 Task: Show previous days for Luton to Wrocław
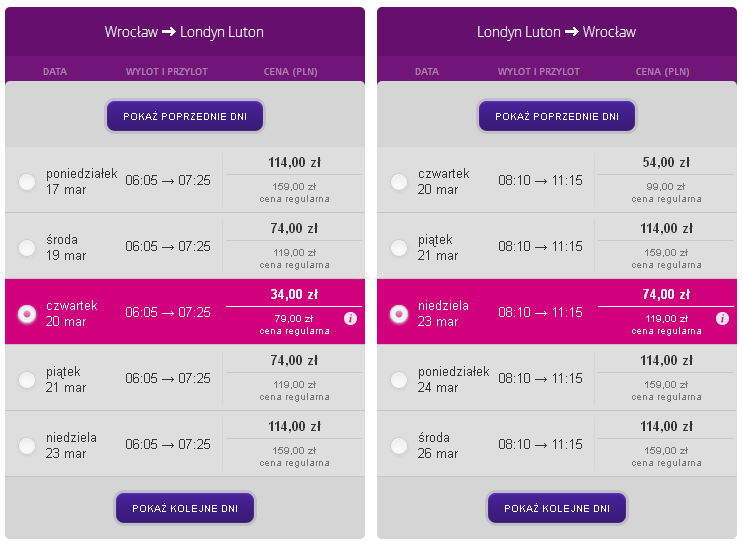(x=557, y=116)
